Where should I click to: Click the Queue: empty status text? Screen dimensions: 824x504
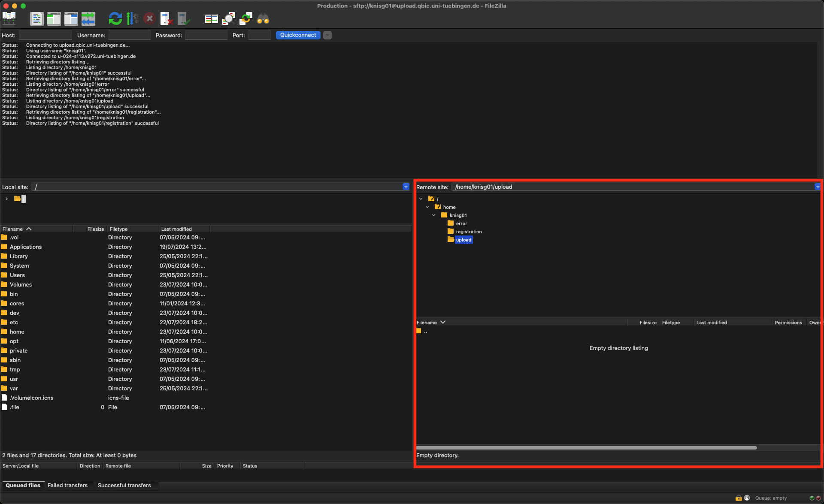coord(771,498)
